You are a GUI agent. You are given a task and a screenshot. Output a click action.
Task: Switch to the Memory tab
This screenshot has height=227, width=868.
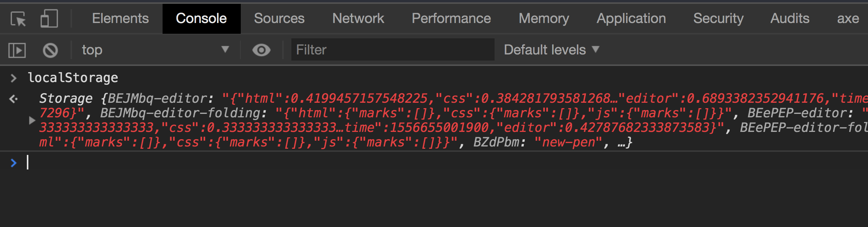coord(544,18)
